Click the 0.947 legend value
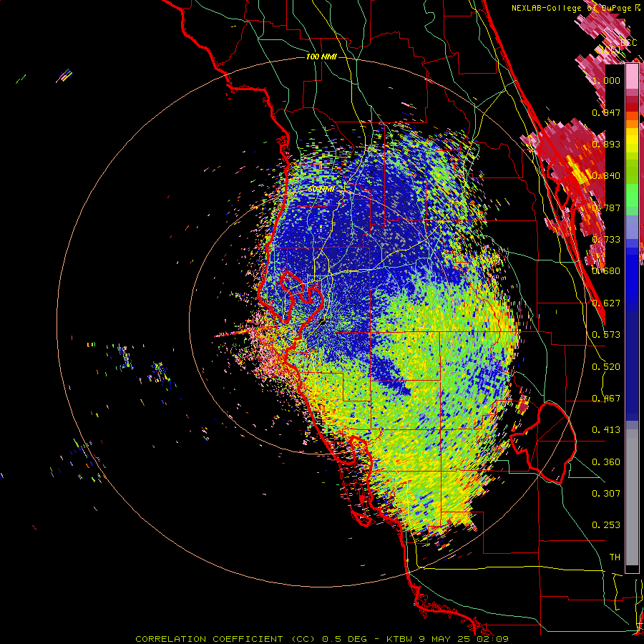The height and width of the screenshot is (644, 644). pyautogui.click(x=606, y=112)
